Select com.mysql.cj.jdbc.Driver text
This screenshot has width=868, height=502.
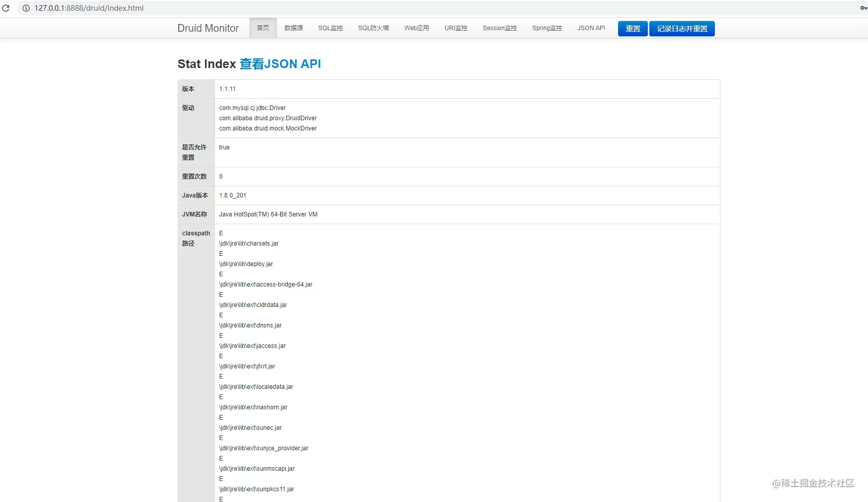(252, 108)
